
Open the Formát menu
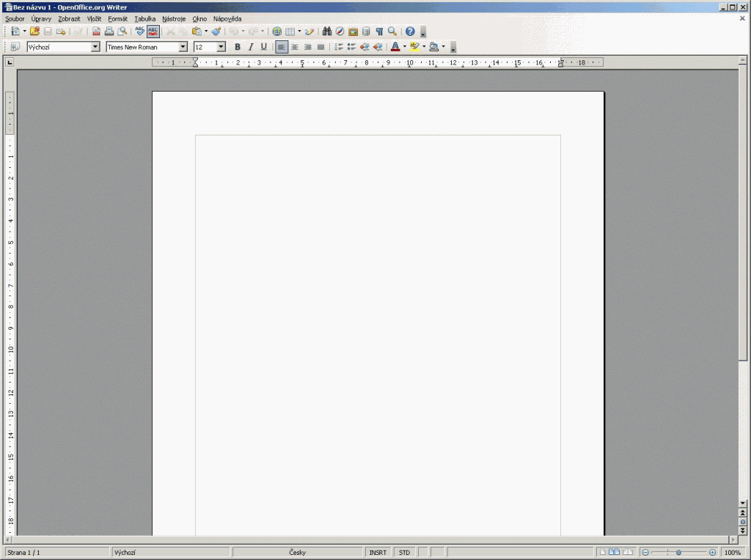coord(118,18)
